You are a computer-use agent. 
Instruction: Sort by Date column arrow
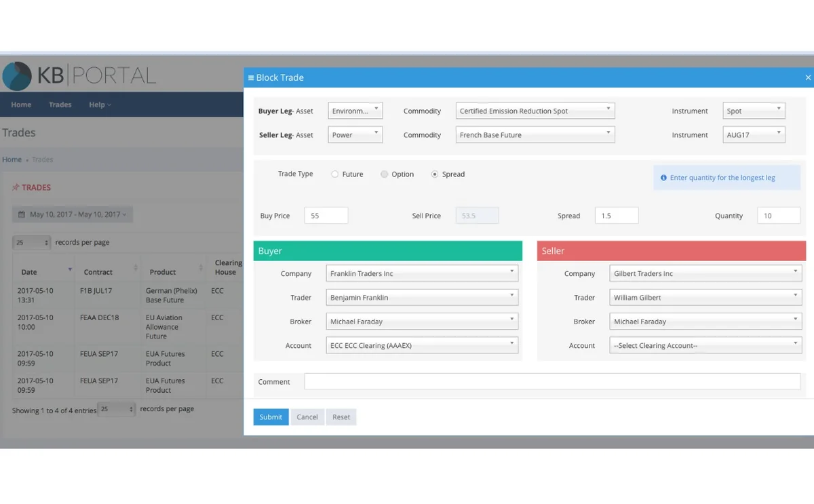(x=70, y=269)
